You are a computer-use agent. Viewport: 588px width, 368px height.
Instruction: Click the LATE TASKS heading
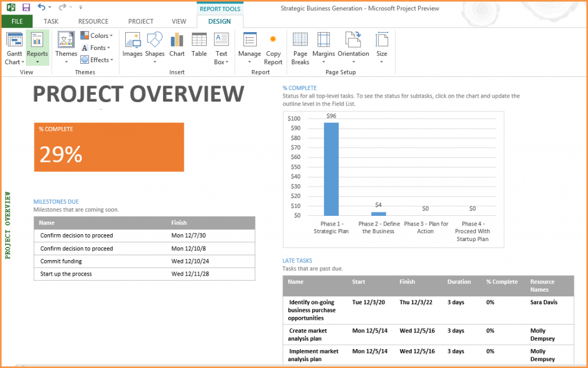click(297, 261)
